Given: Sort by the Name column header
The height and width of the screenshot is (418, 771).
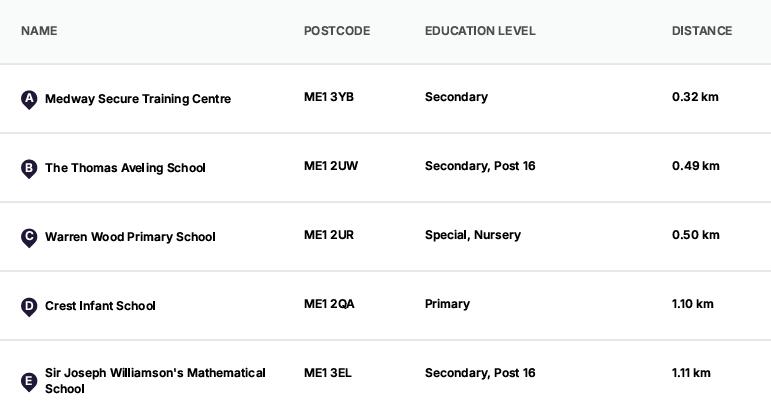Looking at the screenshot, I should 39,31.
